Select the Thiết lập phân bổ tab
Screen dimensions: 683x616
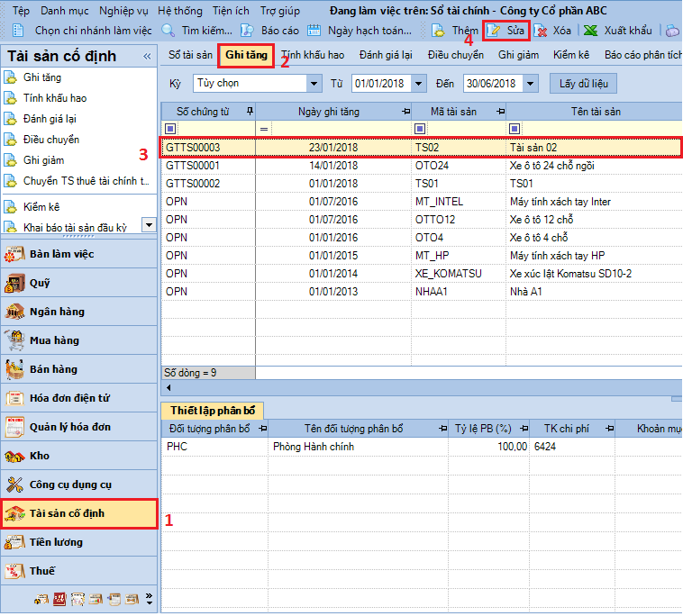(212, 411)
